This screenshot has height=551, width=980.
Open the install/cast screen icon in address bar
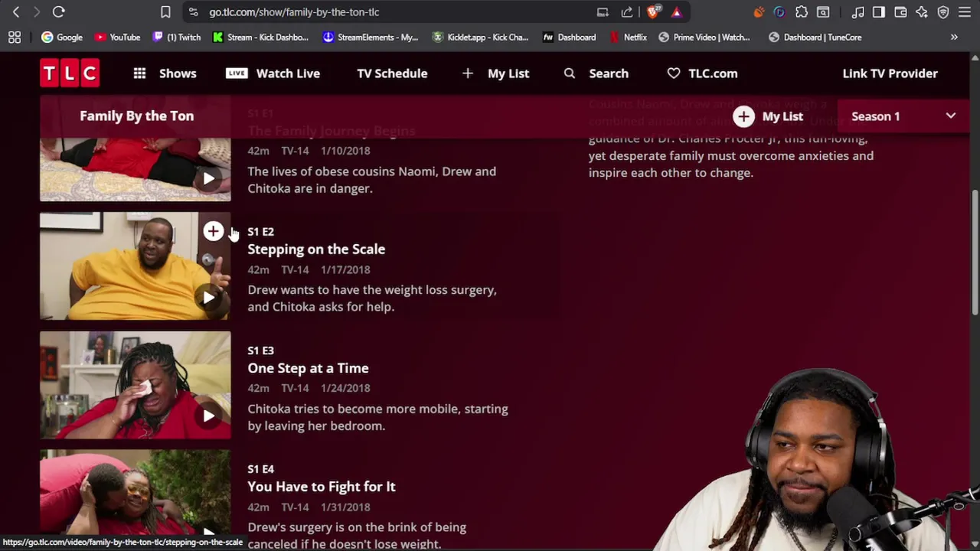(603, 12)
